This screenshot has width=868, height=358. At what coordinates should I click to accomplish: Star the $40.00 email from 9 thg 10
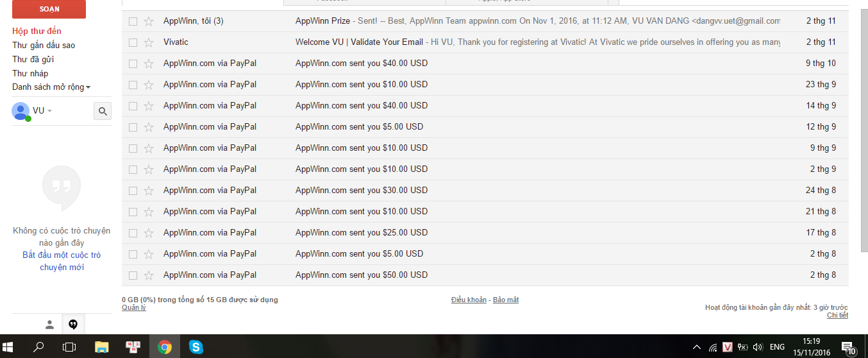pos(149,64)
